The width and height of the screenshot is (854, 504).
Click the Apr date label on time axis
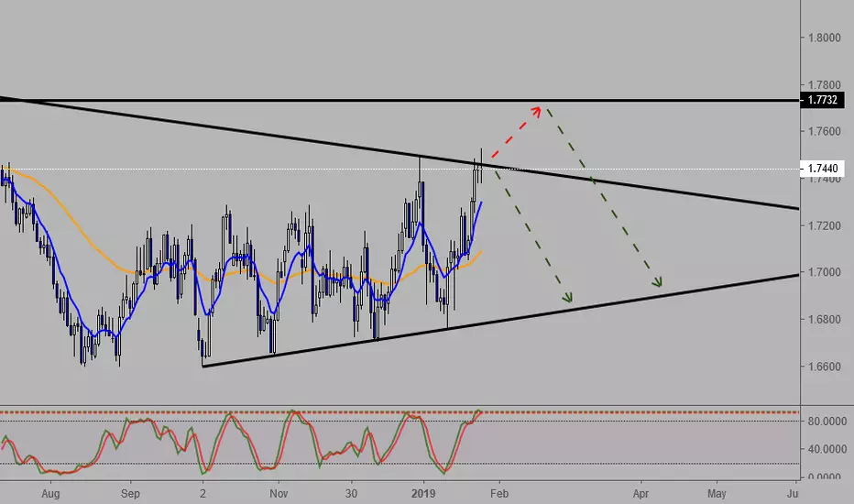641,494
